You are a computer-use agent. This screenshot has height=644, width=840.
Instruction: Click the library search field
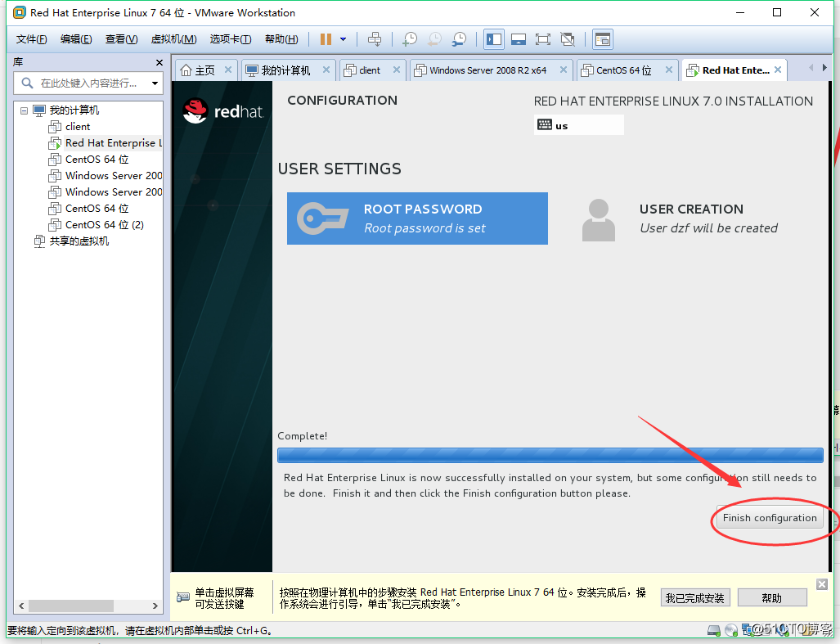(x=88, y=83)
